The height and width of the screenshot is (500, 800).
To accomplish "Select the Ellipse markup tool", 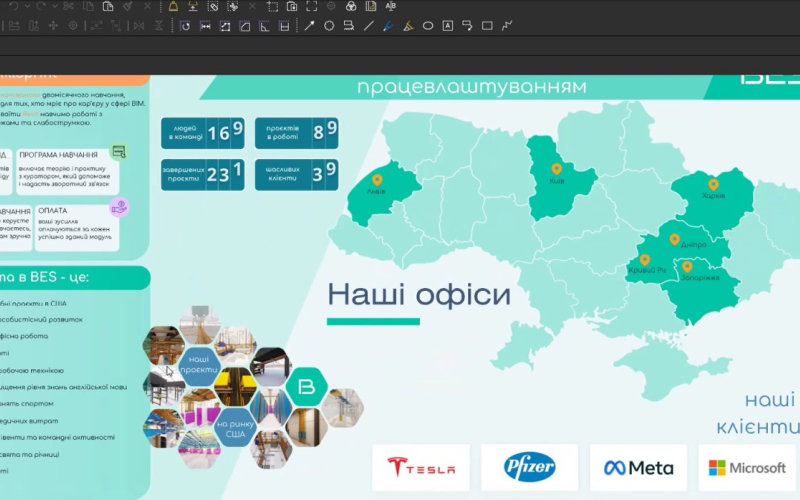I will point(428,26).
